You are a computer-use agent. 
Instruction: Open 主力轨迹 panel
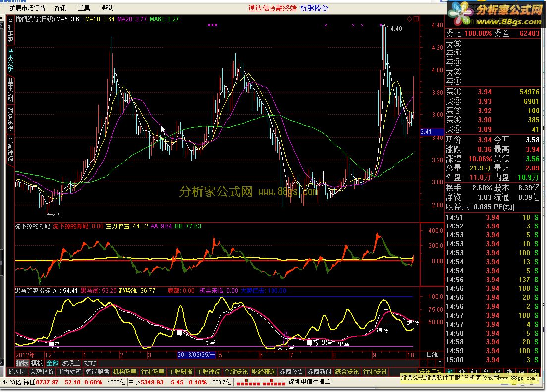point(70,372)
